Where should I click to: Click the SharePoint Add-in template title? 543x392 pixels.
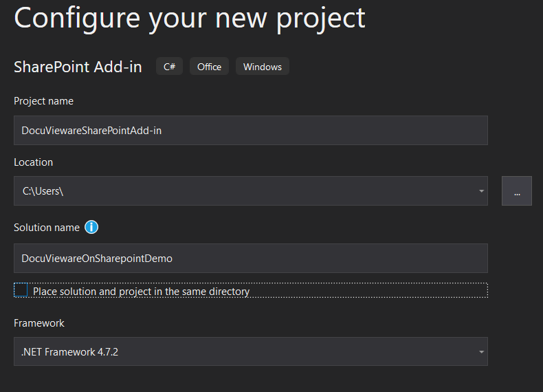click(78, 67)
